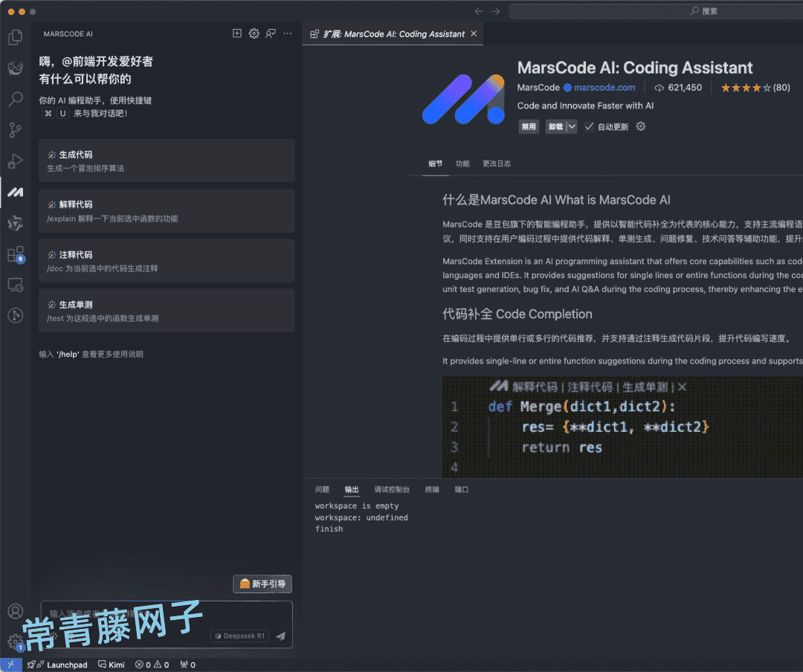Switch to the 终端 terminal panel tab
Viewport: 803px width, 672px height.
[x=432, y=490]
